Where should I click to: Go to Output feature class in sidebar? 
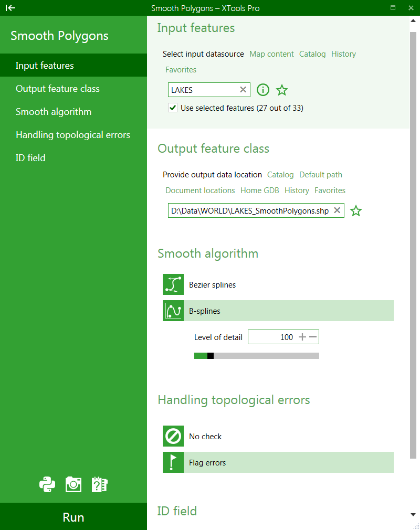[73, 89]
